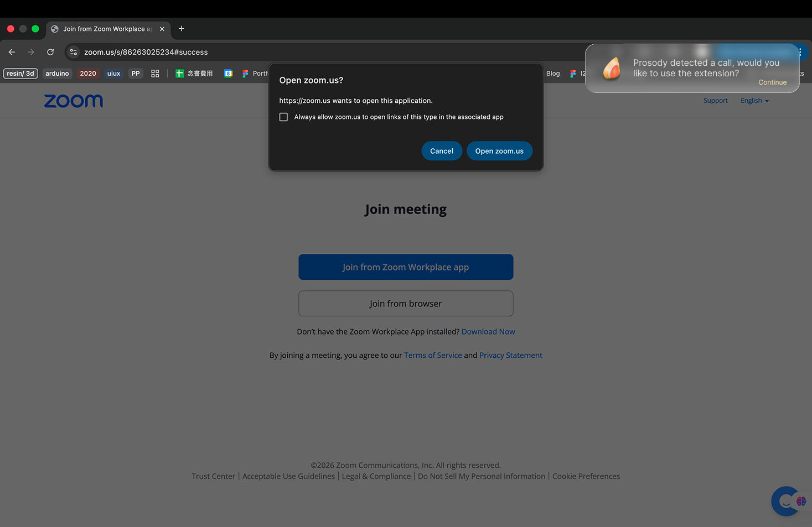Open the uiux bookmark folder

(113, 74)
